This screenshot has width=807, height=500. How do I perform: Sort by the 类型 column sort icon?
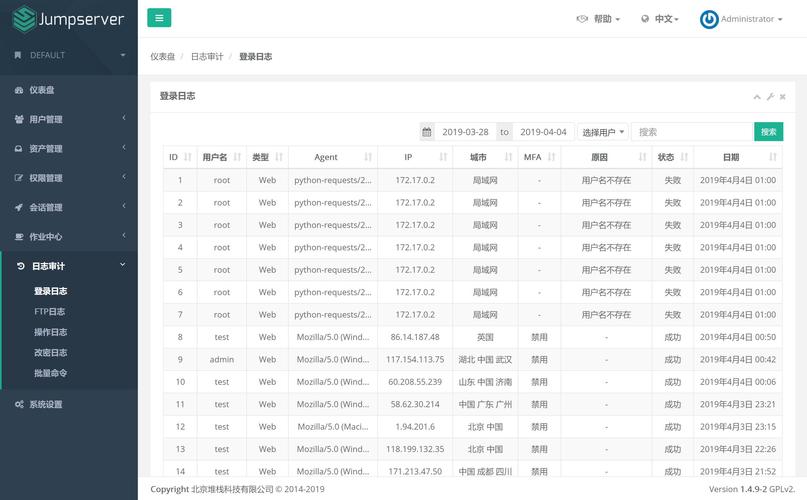tap(279, 157)
